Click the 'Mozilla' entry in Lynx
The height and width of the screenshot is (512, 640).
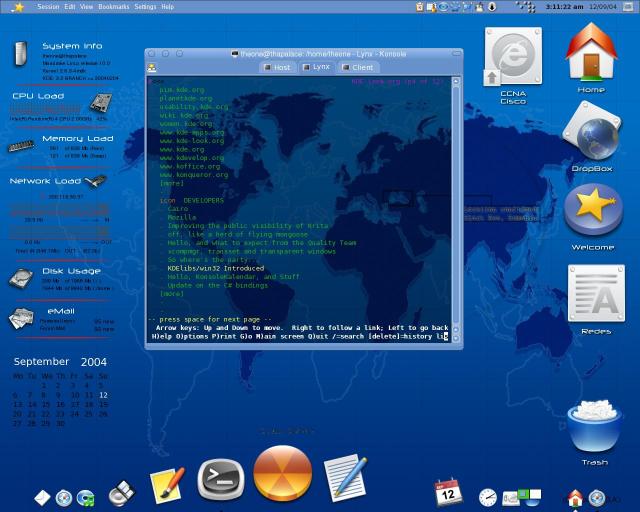[182, 217]
